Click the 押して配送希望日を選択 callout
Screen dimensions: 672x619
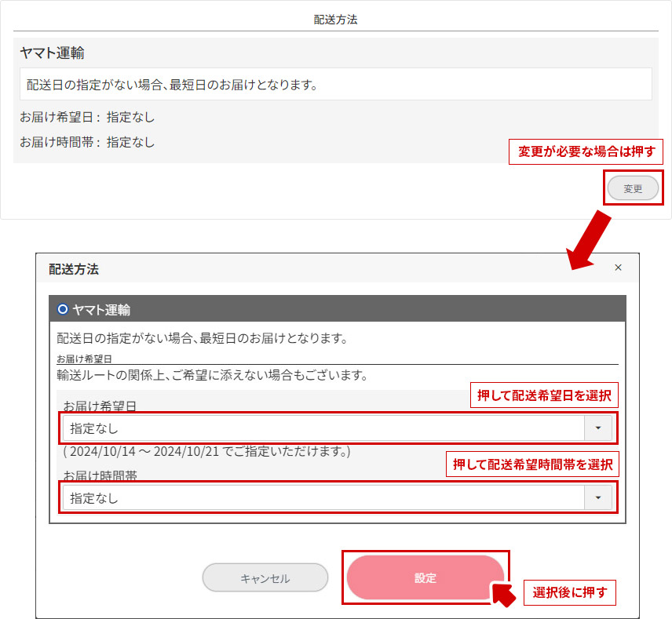[x=544, y=395]
